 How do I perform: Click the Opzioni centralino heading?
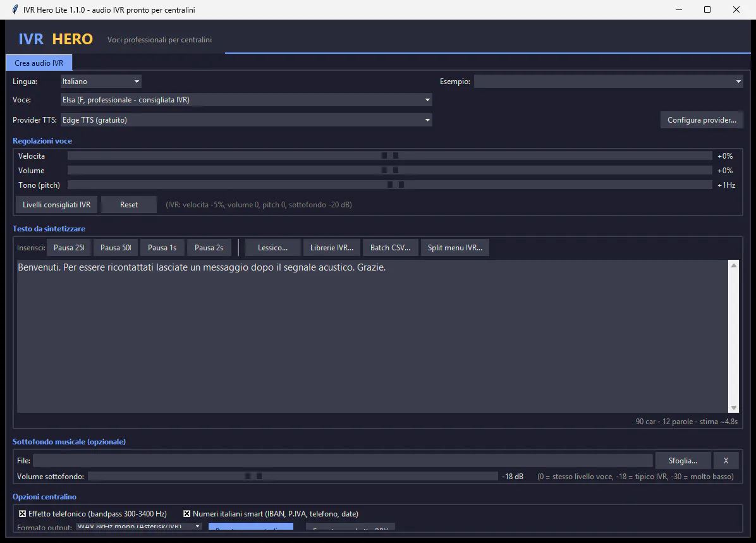point(44,497)
